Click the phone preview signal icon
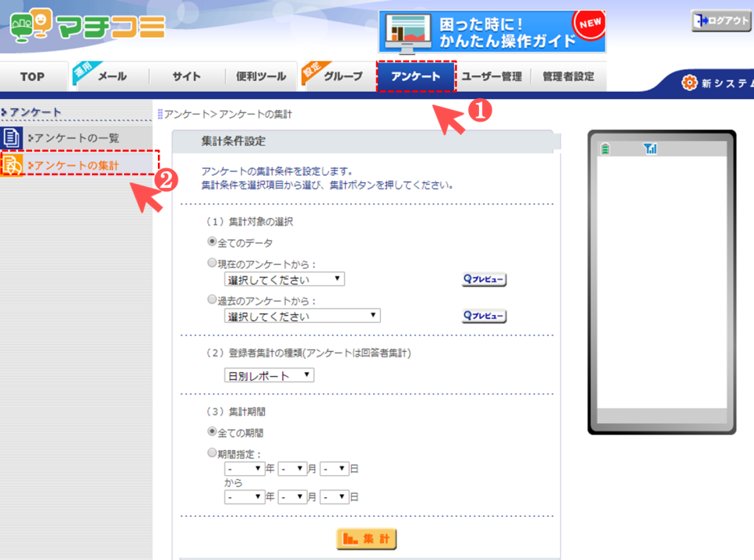Screen dimensions: 754x560 coord(650,149)
